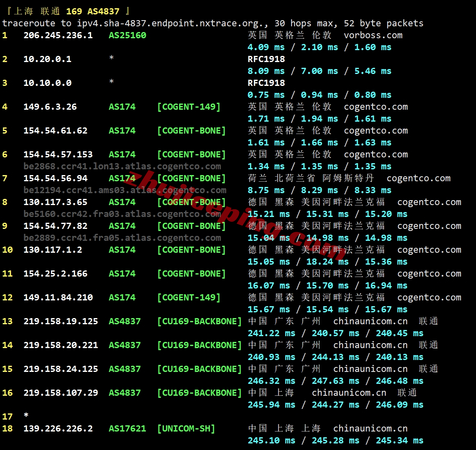Click hop 12 IP '149.11.84.210'
The height and width of the screenshot is (450, 476).
click(x=58, y=298)
